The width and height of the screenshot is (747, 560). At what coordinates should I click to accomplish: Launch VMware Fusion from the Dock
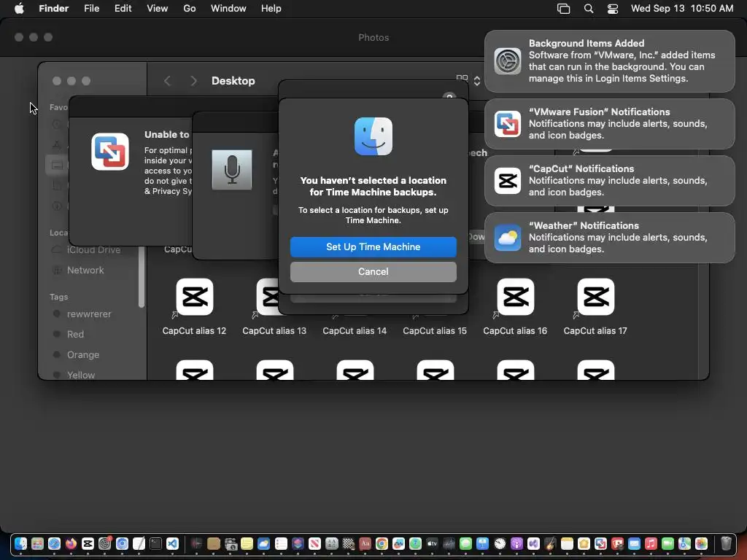[x=601, y=544]
